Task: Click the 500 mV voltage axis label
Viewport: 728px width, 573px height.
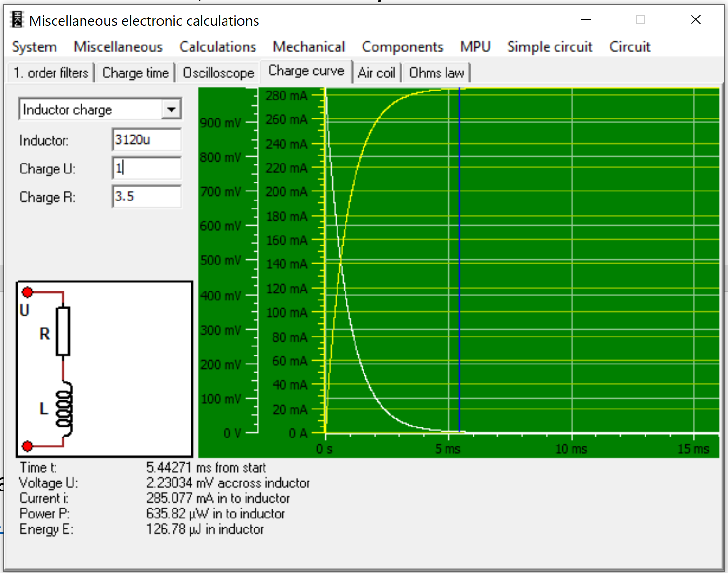Action: tap(221, 261)
